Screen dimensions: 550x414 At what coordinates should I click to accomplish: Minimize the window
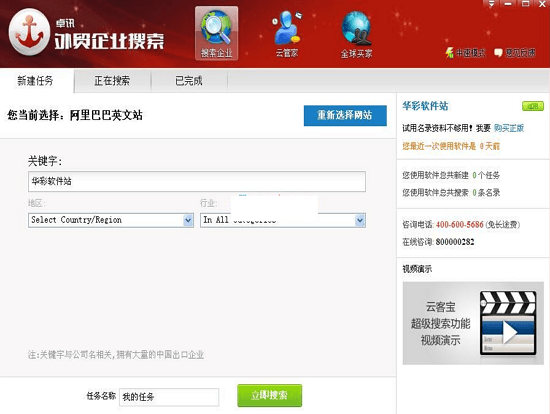(508, 4)
